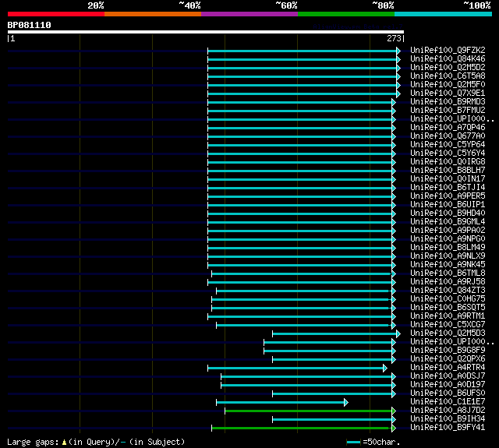
Task: Click the query end position 273
Action: (394, 38)
